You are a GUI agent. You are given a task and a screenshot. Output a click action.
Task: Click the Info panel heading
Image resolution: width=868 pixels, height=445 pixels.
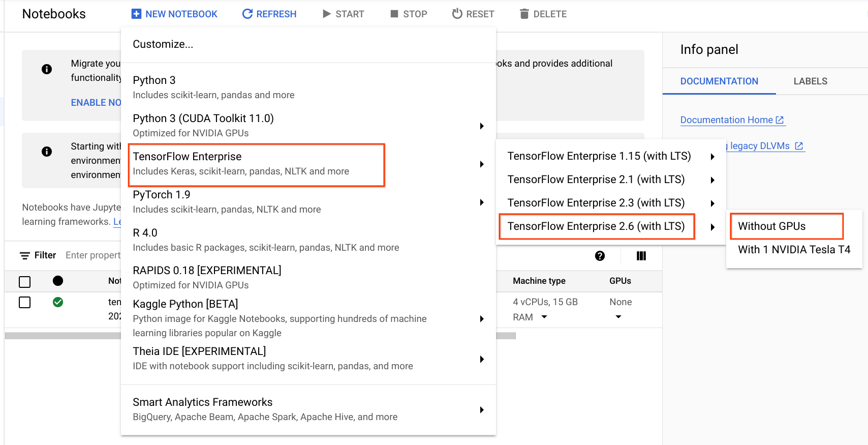[x=709, y=49]
